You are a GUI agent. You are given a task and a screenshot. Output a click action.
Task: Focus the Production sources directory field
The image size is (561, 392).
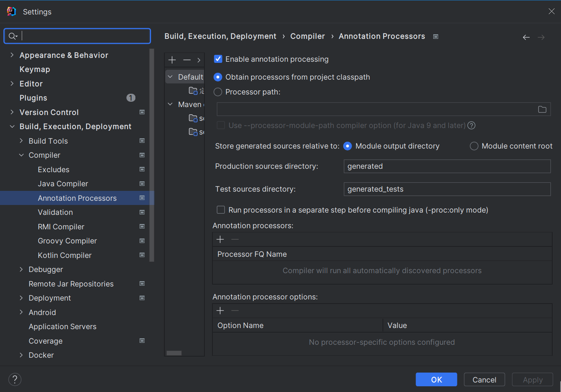point(447,166)
